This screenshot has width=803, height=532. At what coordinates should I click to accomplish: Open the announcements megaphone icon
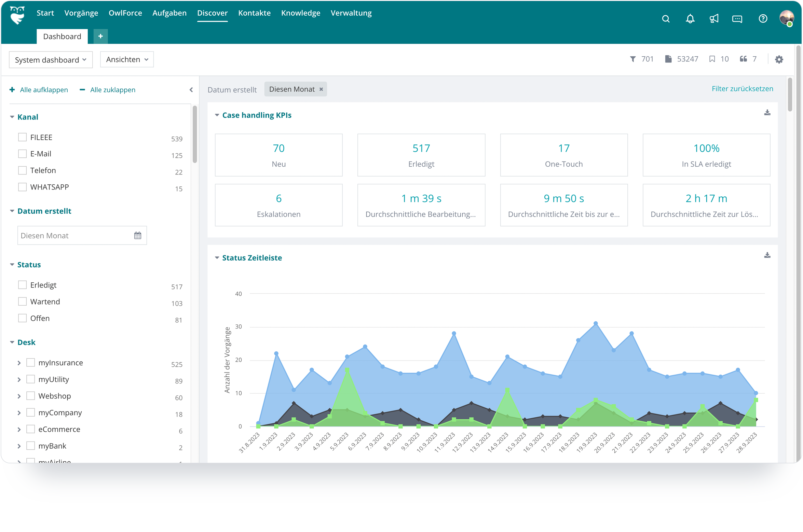pos(714,19)
